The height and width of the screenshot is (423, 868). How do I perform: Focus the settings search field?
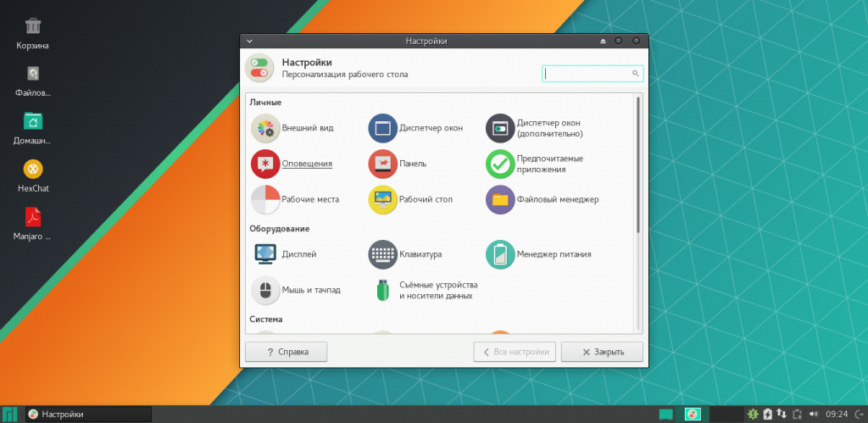pyautogui.click(x=593, y=74)
